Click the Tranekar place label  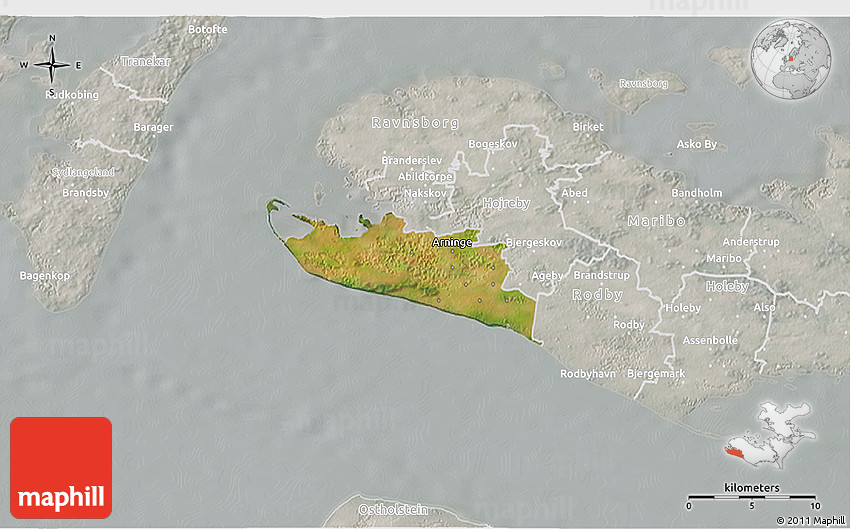pyautogui.click(x=146, y=61)
